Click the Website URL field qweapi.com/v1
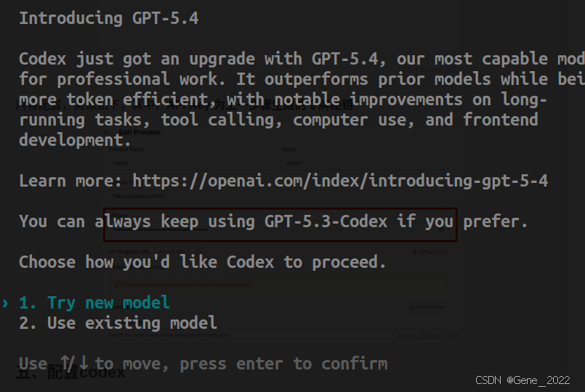The image size is (585, 392). point(279,196)
